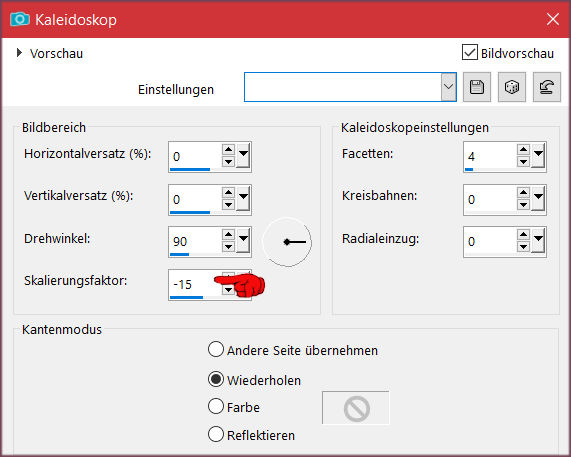The width and height of the screenshot is (571, 457).
Task: Click the Facetten value field showing 4
Action: tap(491, 156)
